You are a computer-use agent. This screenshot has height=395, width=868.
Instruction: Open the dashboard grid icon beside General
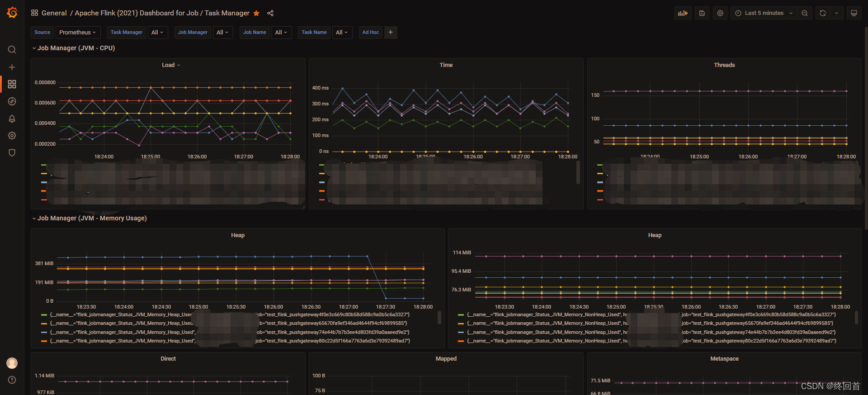pos(34,13)
